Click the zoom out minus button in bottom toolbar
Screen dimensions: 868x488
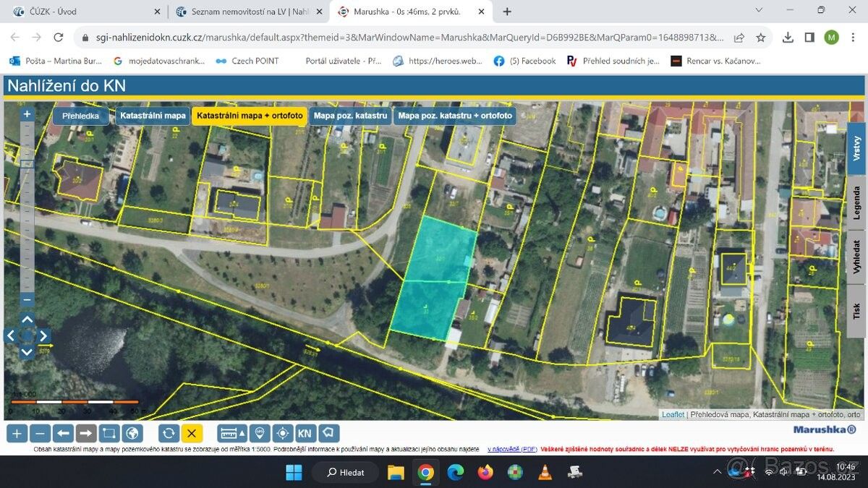click(x=41, y=433)
